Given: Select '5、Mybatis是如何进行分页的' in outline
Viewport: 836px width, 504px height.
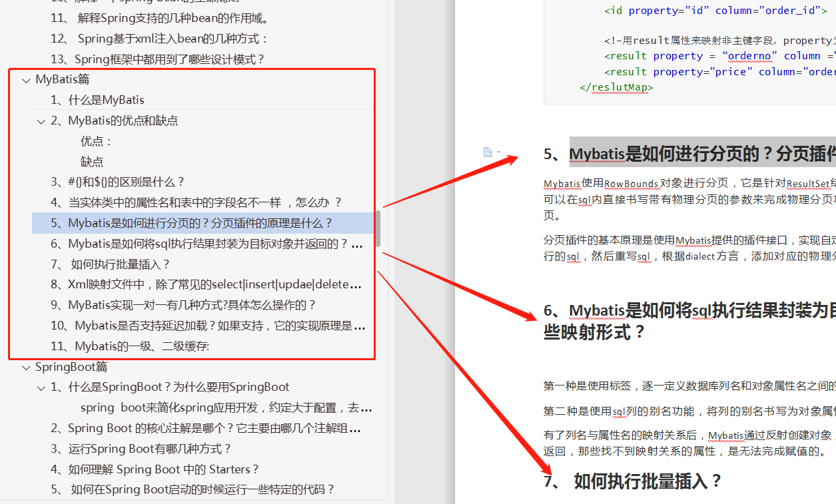Looking at the screenshot, I should (x=192, y=223).
